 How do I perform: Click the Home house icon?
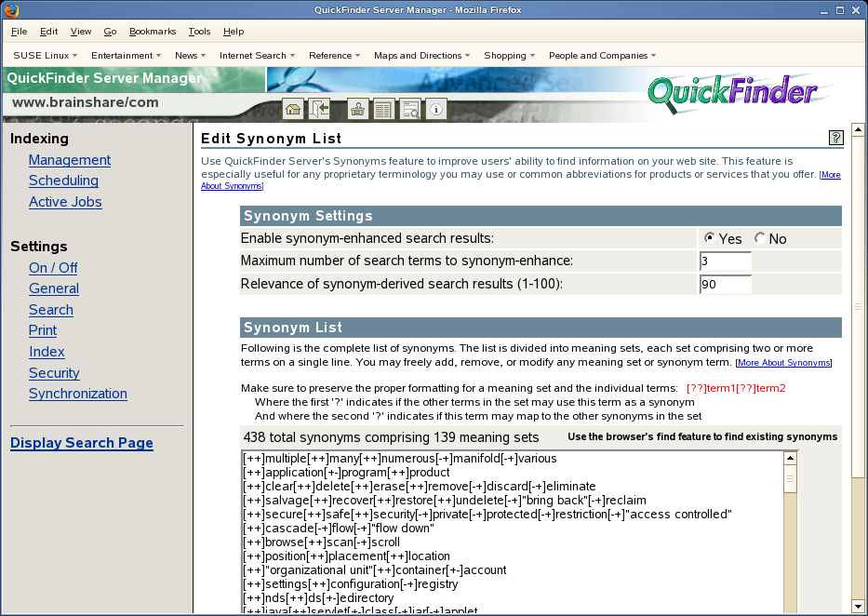coord(293,109)
